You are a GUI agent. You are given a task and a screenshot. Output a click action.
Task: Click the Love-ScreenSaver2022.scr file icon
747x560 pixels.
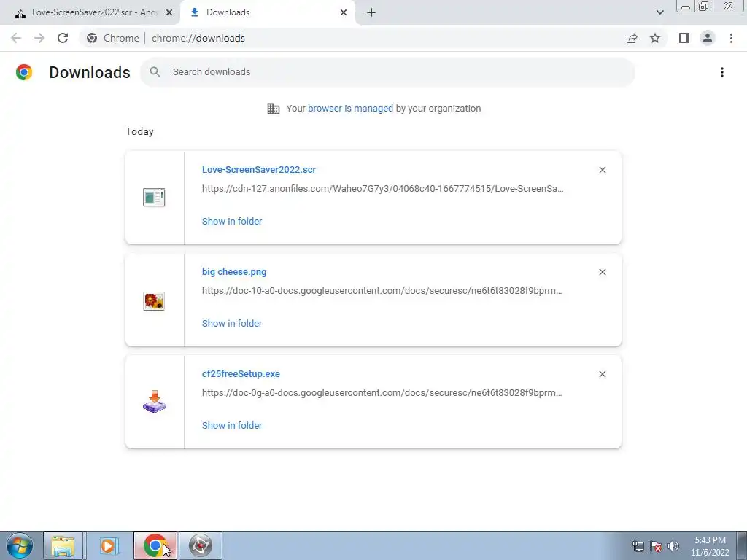click(x=154, y=197)
